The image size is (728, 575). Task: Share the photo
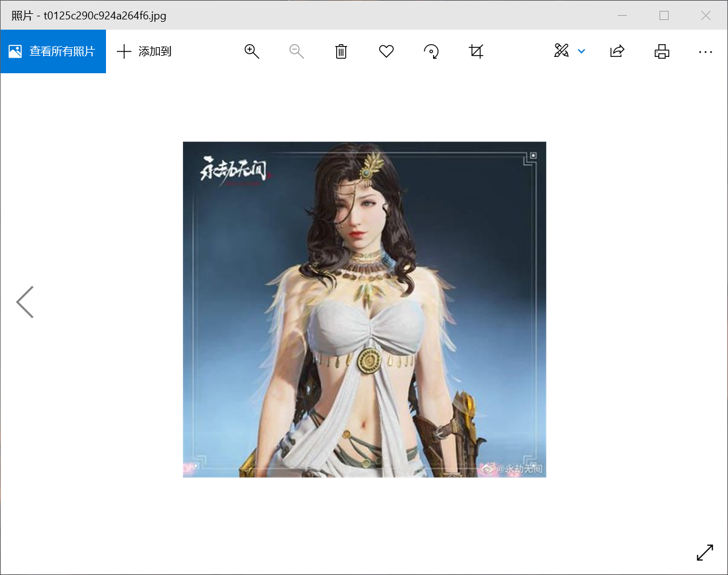point(617,51)
